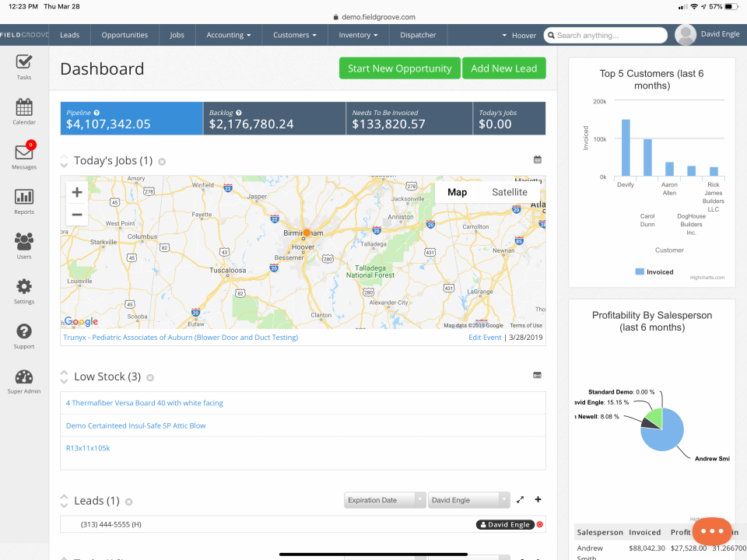Expand the Accounting navigation menu

coord(228,34)
